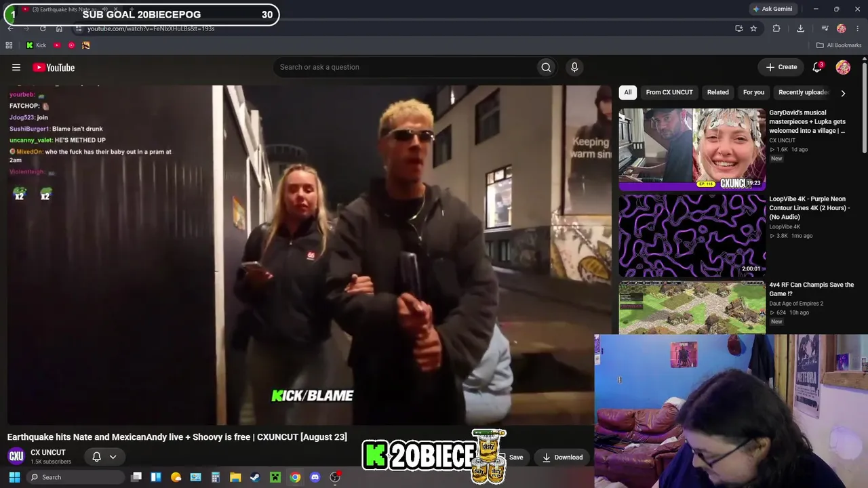The width and height of the screenshot is (868, 488).
Task: Open the Chrome home page button
Action: (x=59, y=28)
